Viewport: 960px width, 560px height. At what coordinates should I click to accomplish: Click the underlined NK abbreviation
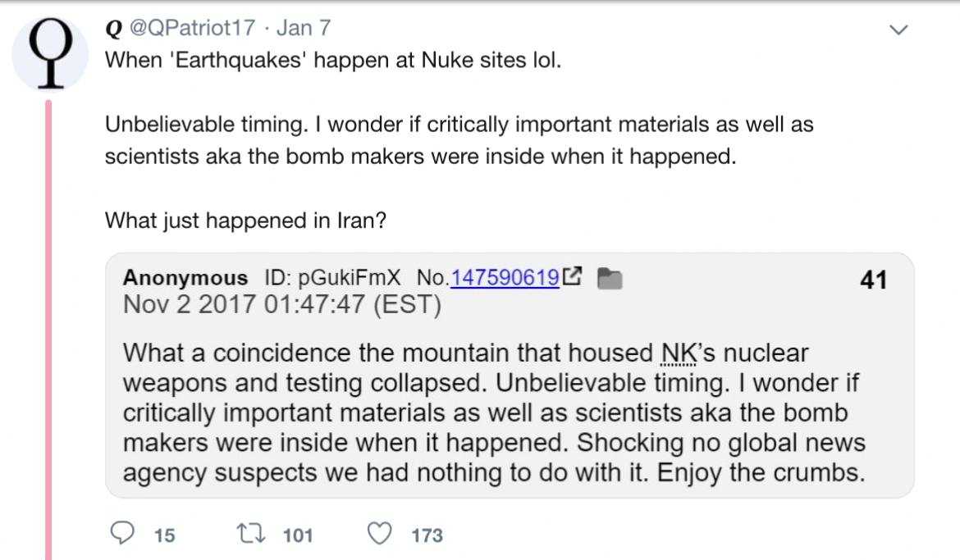(x=678, y=353)
